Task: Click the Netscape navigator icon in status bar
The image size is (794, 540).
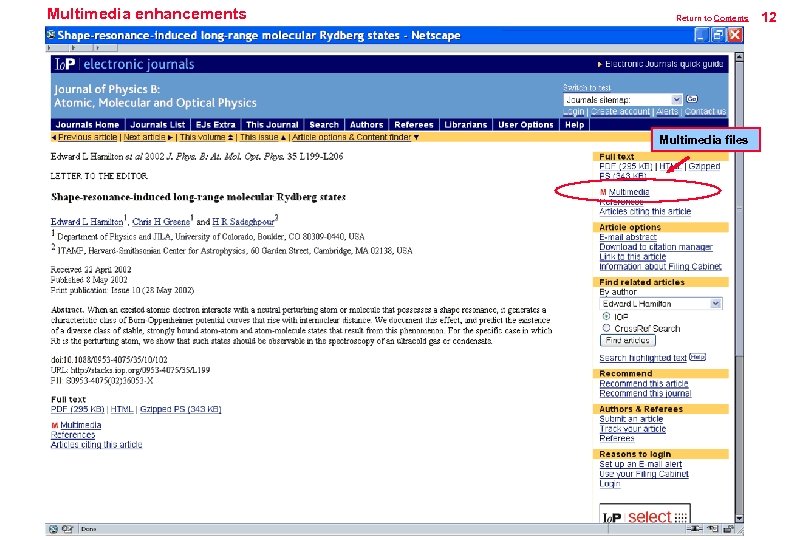Action: tap(53, 529)
